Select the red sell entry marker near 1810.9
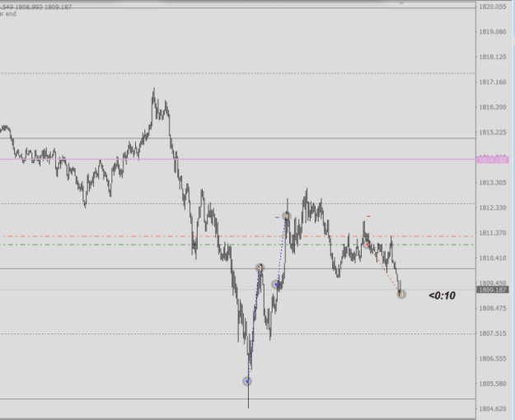 coord(367,245)
